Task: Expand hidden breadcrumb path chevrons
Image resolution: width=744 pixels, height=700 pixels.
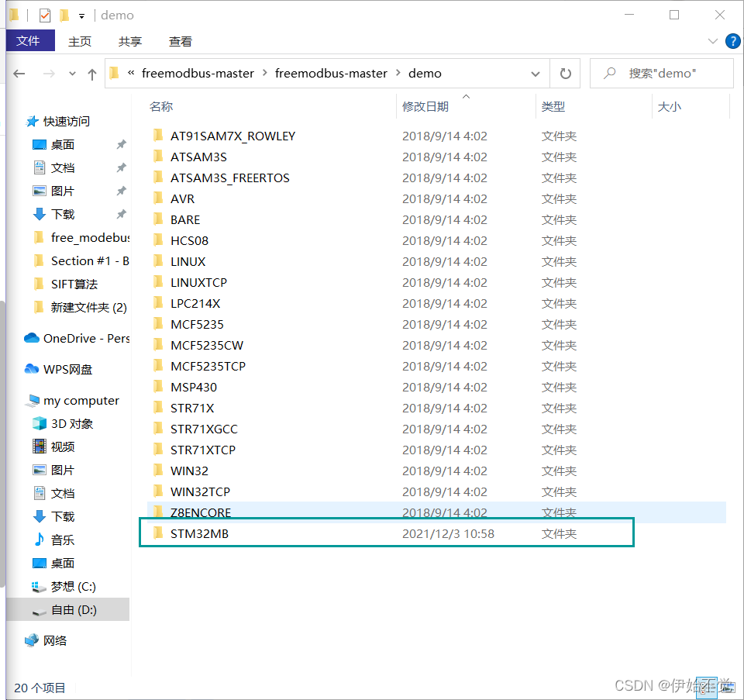Action: pos(131,73)
